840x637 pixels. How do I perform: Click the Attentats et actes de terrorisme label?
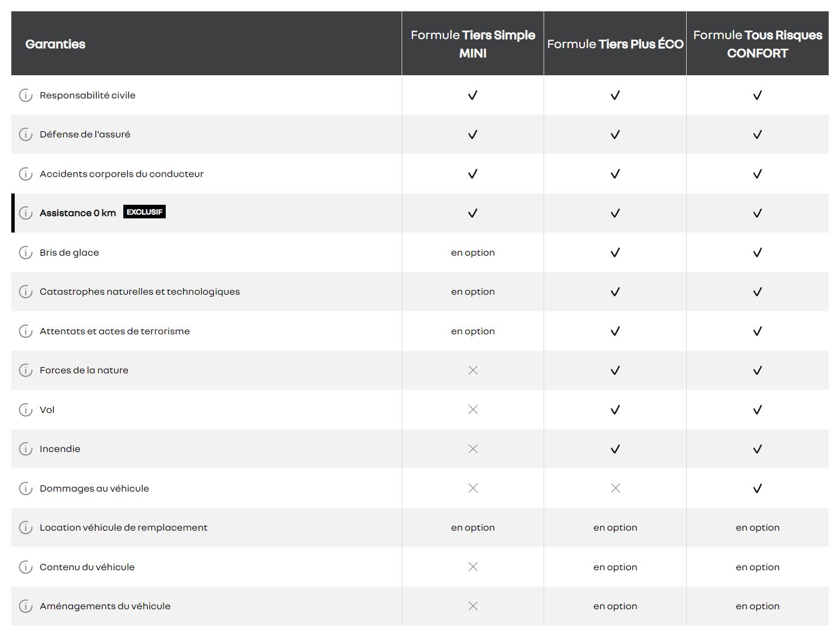click(x=115, y=331)
